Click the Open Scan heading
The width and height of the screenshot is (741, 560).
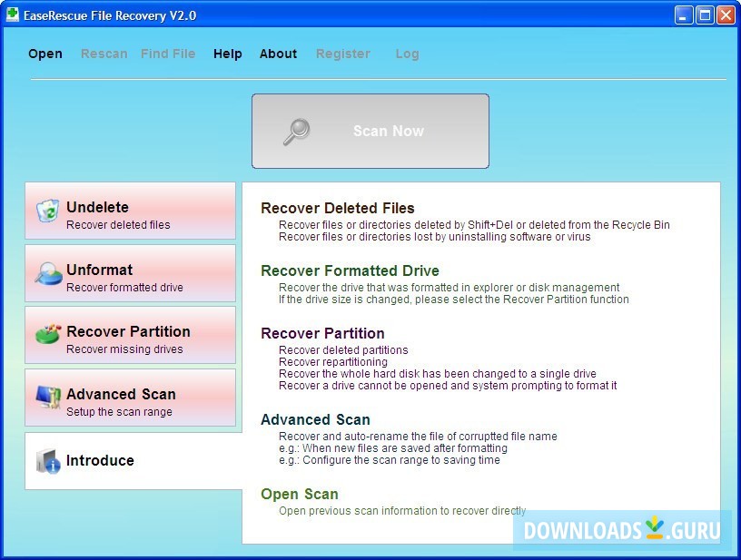tap(299, 494)
